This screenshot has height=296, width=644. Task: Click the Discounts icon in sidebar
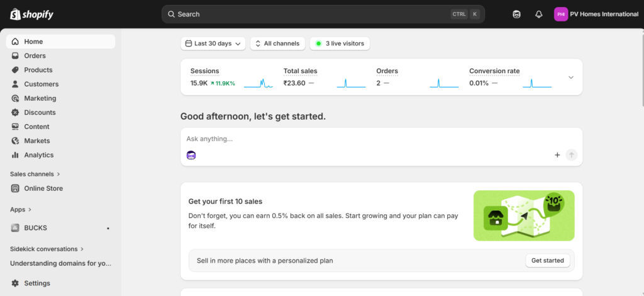pyautogui.click(x=16, y=113)
